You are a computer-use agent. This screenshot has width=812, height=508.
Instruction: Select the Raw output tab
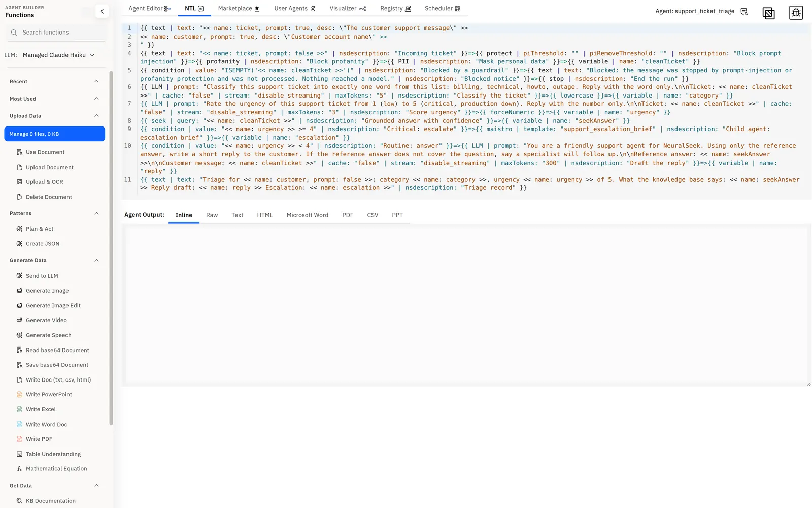[212, 215]
